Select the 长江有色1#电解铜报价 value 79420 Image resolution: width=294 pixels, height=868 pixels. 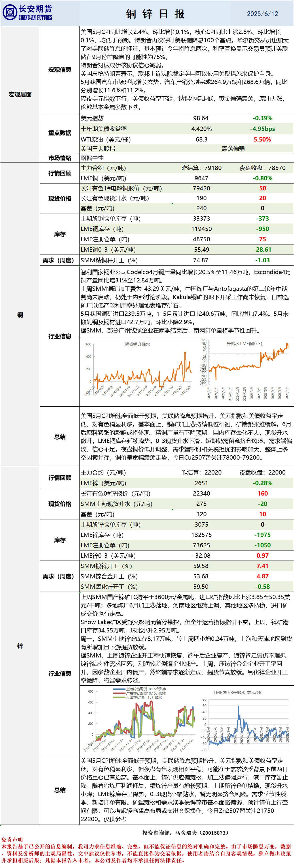pyautogui.click(x=202, y=188)
